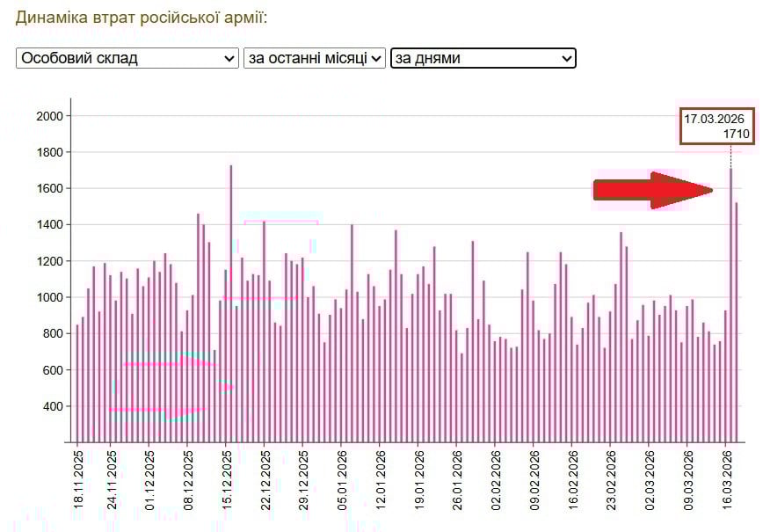
Task: Click the 1000 y-axis tick label
Action: (x=49, y=297)
